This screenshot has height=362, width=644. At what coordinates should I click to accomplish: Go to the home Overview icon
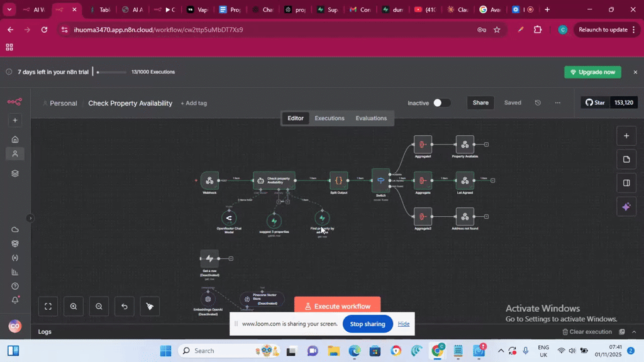point(15,140)
